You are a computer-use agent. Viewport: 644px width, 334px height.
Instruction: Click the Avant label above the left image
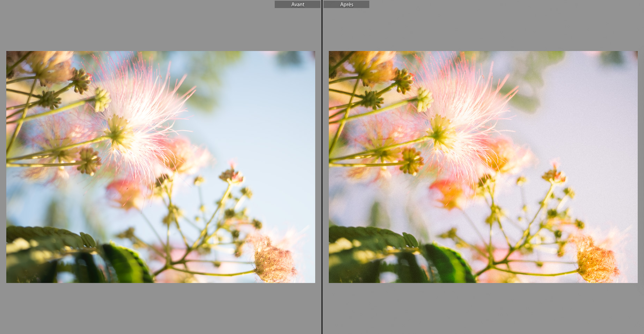pos(297,4)
